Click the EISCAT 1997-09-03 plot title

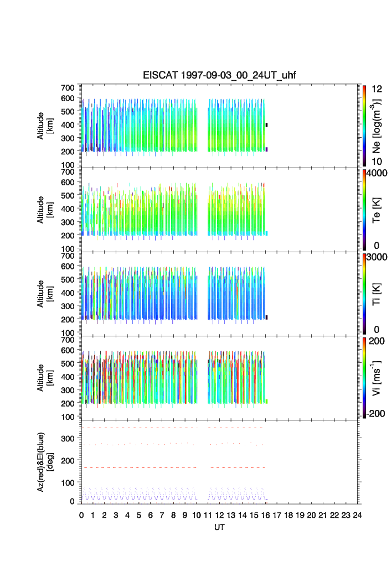tap(220, 76)
